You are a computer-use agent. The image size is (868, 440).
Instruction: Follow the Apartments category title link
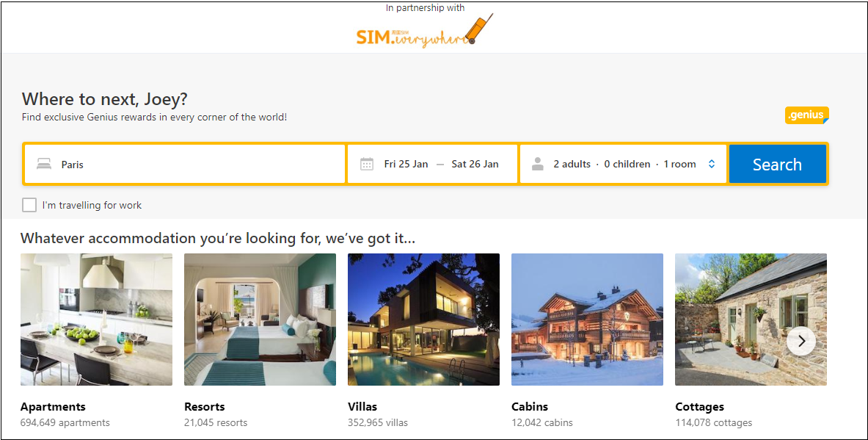coord(53,407)
